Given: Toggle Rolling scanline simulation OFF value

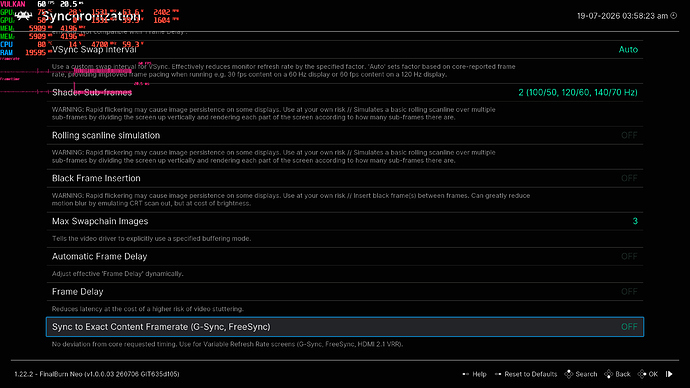Looking at the screenshot, I should click(x=629, y=135).
